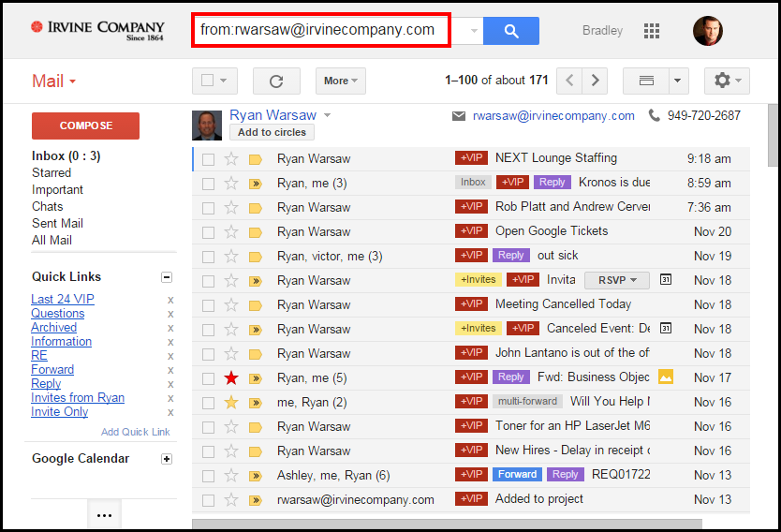Screen dimensions: 781x532
Task: Select the Open Google Tickets checkbox
Action: 208,232
